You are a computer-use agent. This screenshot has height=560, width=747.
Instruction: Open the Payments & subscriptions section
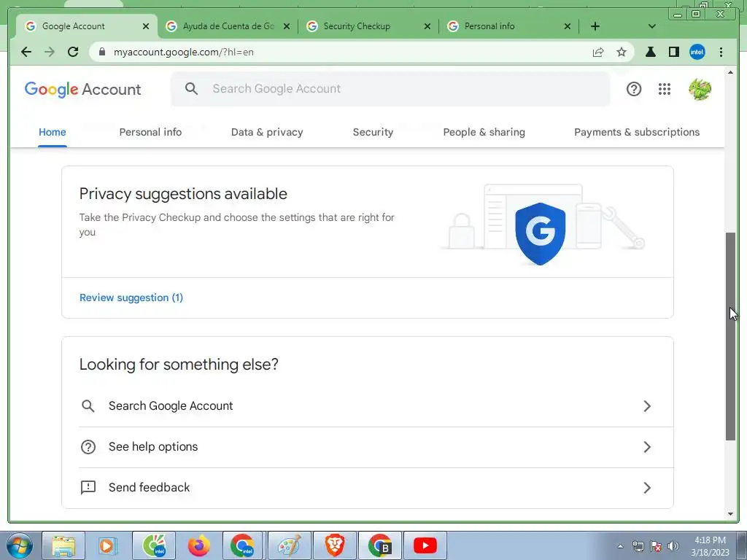click(x=637, y=133)
